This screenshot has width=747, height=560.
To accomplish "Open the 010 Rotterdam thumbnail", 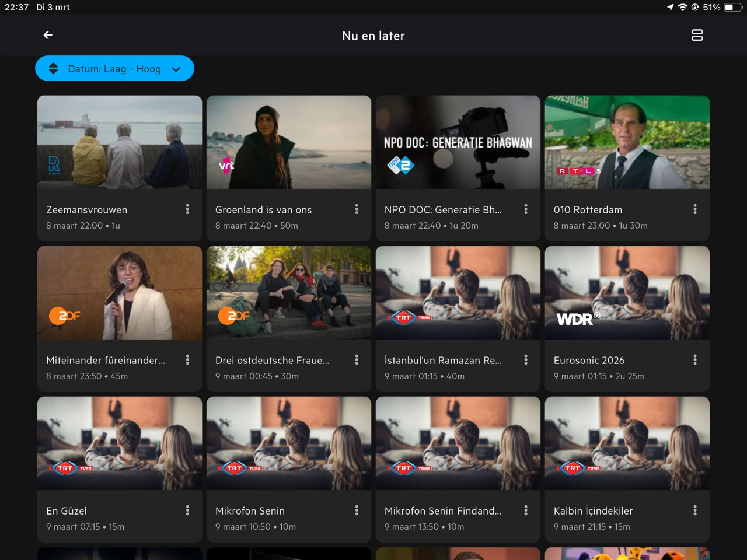I will tap(627, 142).
